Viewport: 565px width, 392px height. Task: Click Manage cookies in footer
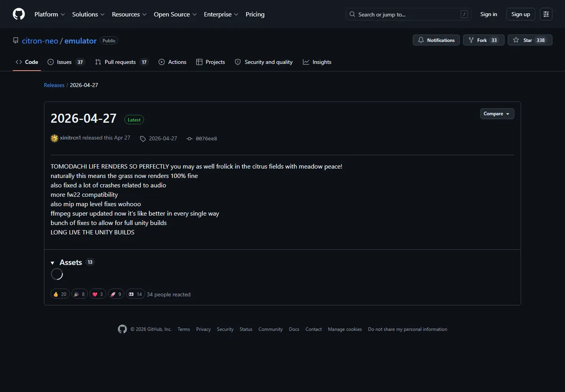345,329
